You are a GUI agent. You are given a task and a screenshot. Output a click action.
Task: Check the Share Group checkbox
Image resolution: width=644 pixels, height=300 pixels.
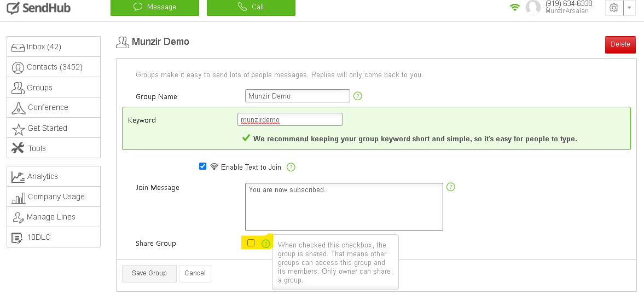(251, 243)
